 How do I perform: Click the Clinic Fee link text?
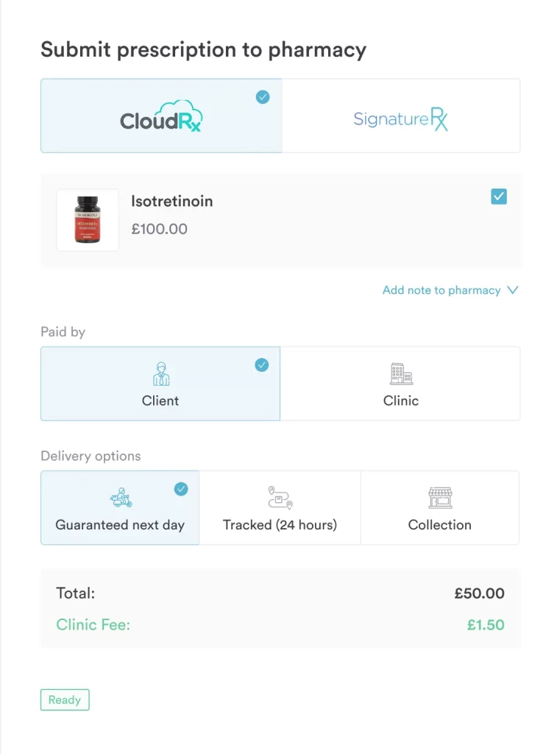93,624
